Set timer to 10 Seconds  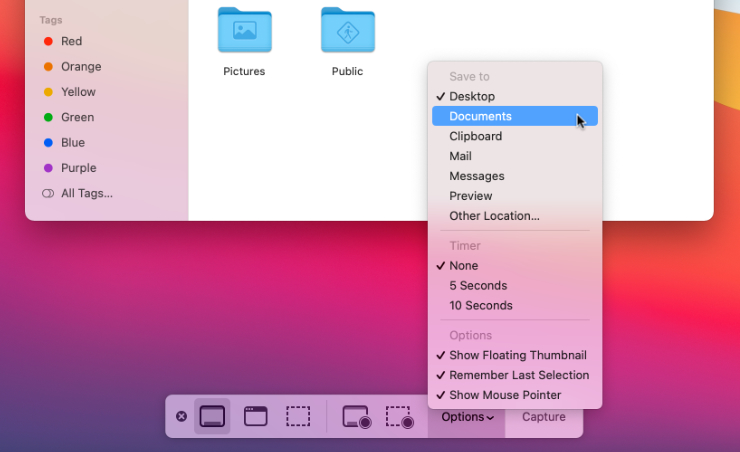click(x=515, y=305)
